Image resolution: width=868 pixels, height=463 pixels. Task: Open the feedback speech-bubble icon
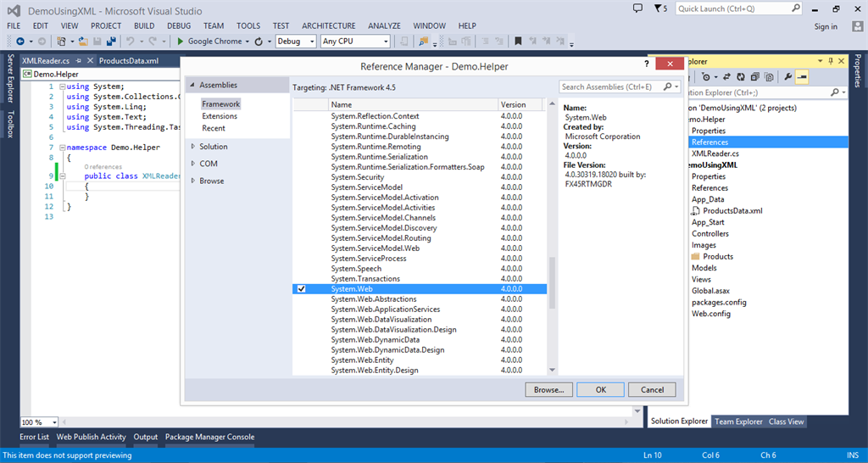click(x=637, y=8)
